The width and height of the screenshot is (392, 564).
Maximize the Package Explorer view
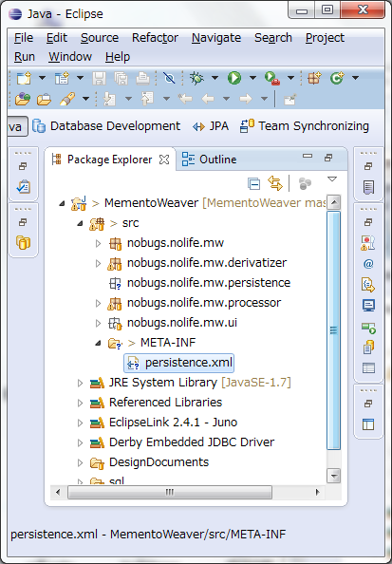[328, 158]
